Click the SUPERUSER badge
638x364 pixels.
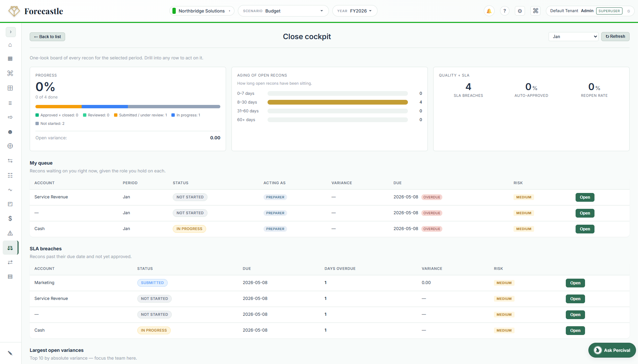coord(609,11)
